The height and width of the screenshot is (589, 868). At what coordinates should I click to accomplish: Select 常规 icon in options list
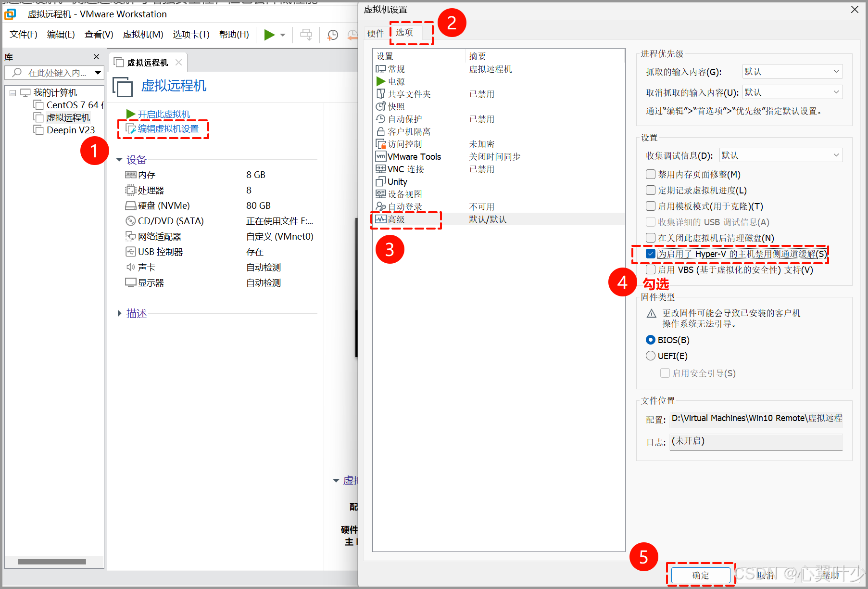[381, 69]
